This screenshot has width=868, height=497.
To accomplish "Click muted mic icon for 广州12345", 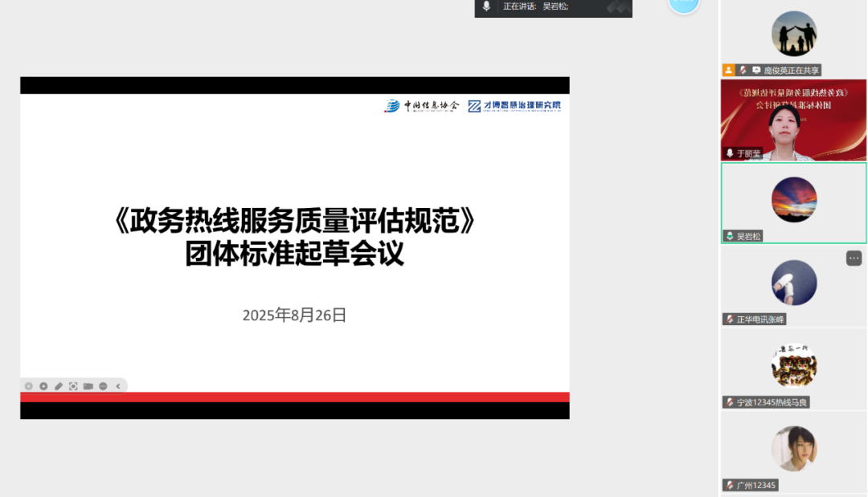I will pyautogui.click(x=730, y=485).
